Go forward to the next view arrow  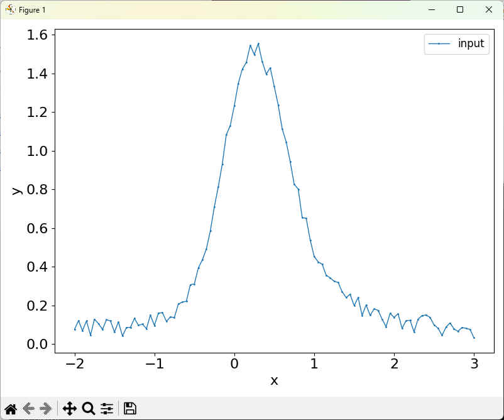(46, 409)
